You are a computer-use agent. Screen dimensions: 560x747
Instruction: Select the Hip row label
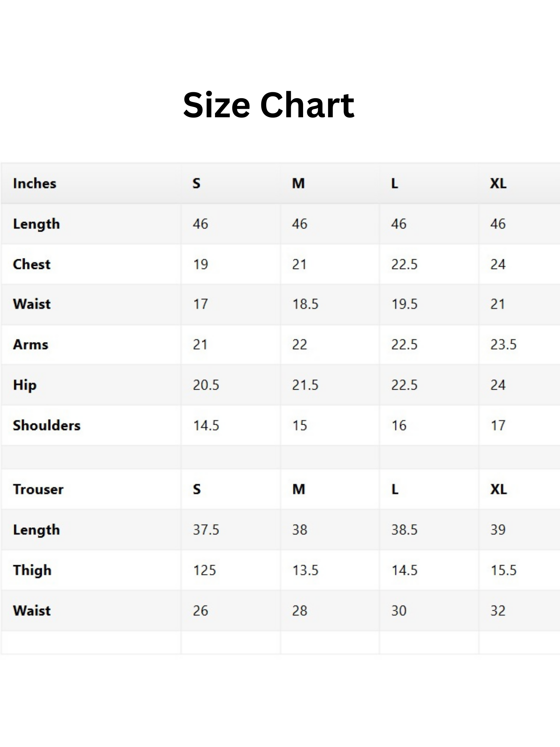(x=25, y=385)
